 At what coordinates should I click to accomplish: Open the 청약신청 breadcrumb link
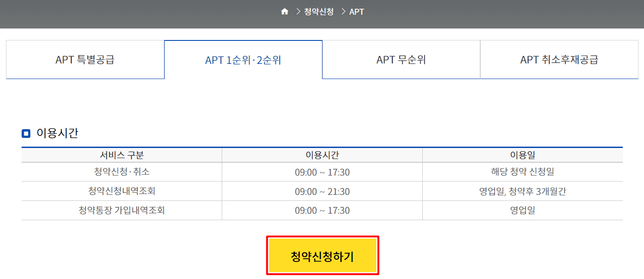pyautogui.click(x=319, y=12)
